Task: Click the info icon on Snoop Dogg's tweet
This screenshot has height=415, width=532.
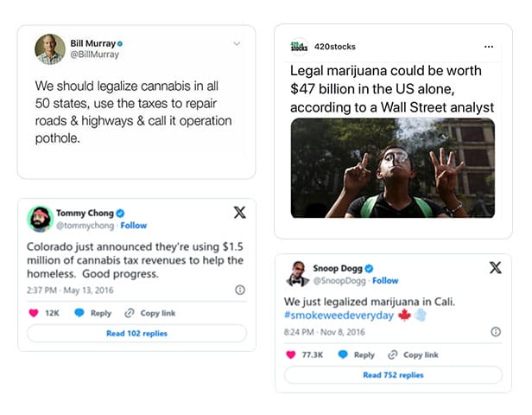Action: tap(496, 332)
